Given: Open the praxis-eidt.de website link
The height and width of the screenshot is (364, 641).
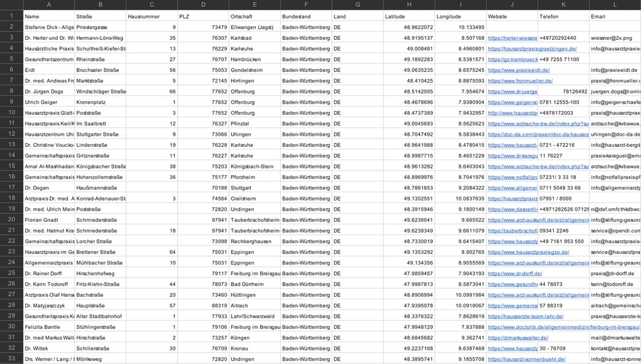Looking at the screenshot, I should 519,70.
